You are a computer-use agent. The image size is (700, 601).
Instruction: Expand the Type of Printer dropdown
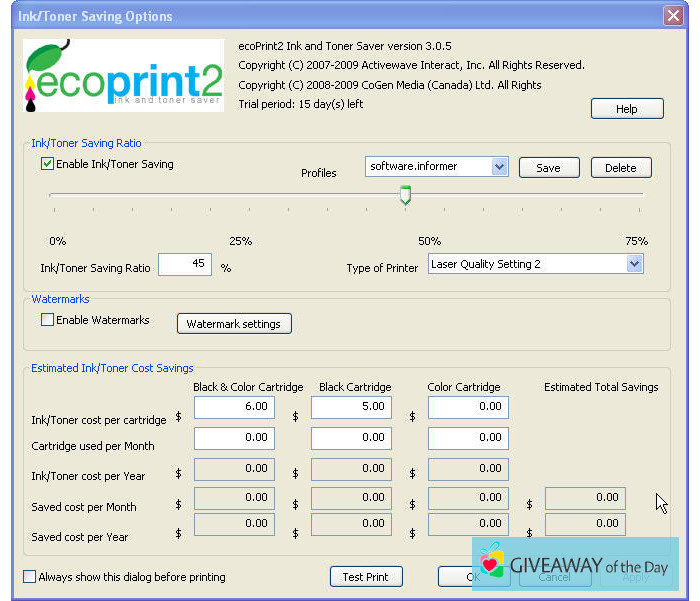pyautogui.click(x=633, y=264)
